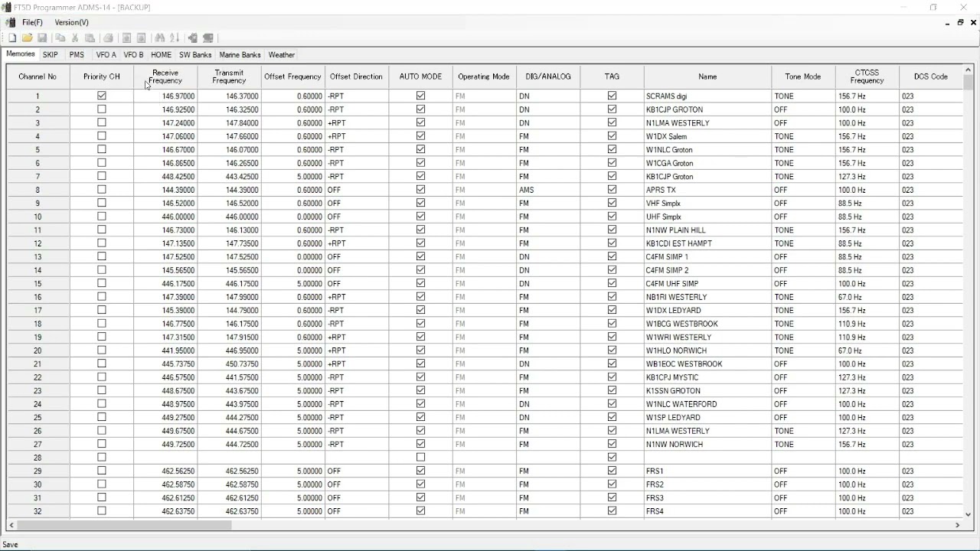Select the Memories tab
Image resolution: width=980 pixels, height=551 pixels.
coord(21,54)
